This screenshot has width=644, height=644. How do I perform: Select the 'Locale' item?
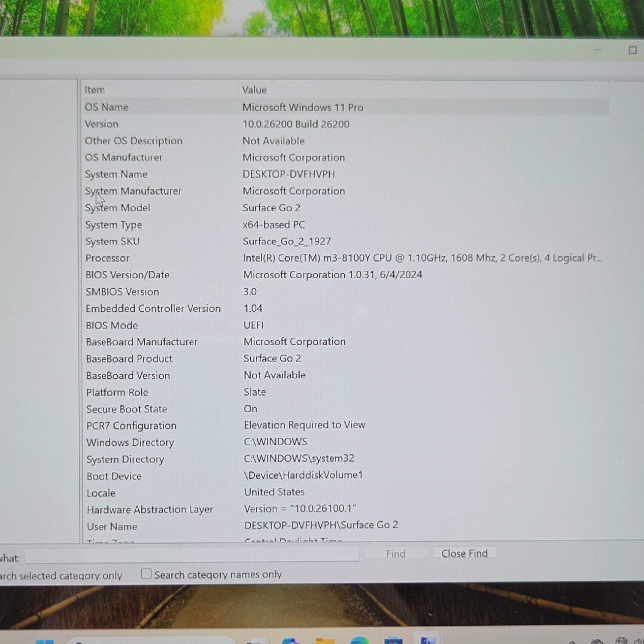[101, 493]
